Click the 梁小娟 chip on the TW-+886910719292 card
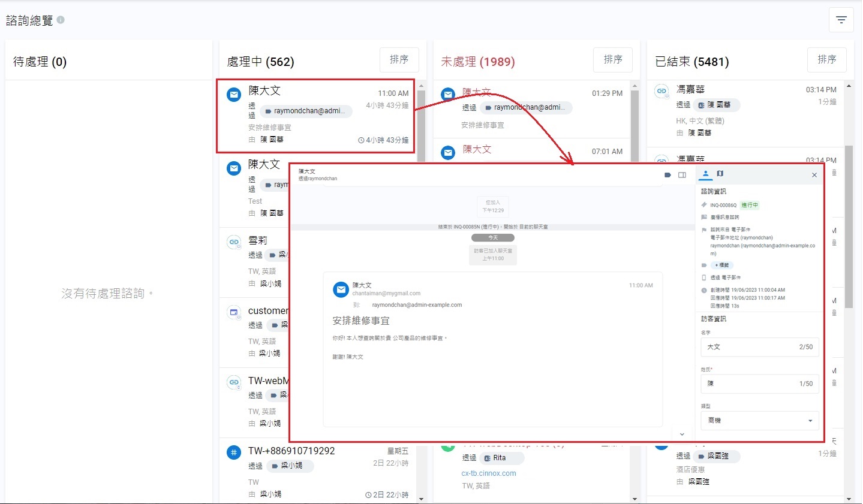 (289, 466)
